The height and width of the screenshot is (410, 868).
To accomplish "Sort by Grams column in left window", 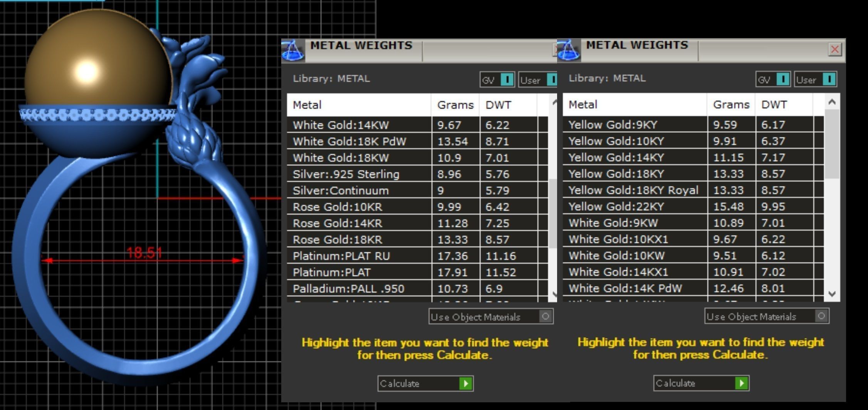I will pos(455,105).
